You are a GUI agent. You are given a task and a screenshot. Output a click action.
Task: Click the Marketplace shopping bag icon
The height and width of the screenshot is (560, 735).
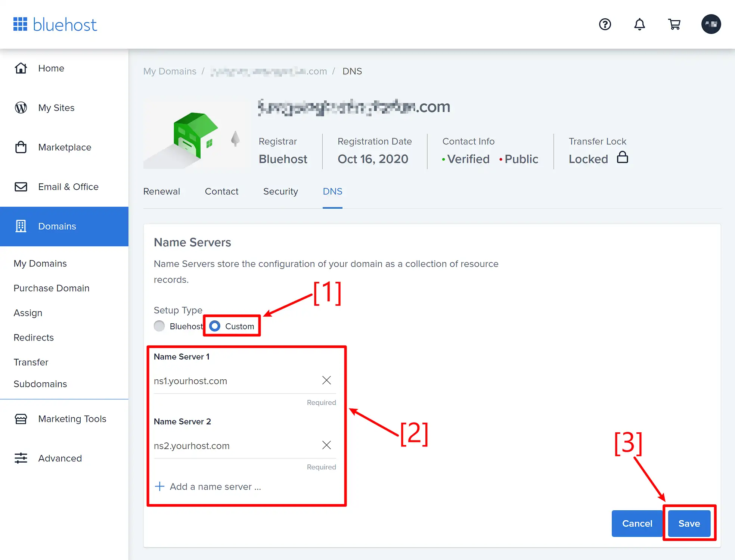point(21,146)
